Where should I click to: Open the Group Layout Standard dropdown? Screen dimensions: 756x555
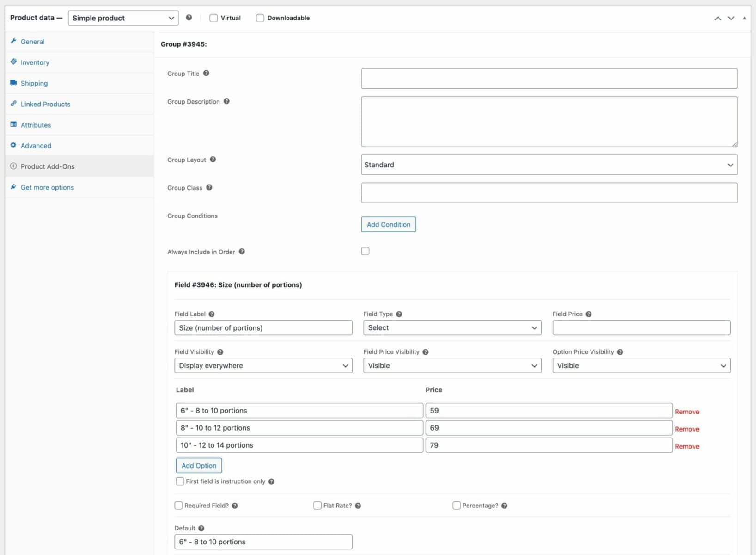click(549, 165)
